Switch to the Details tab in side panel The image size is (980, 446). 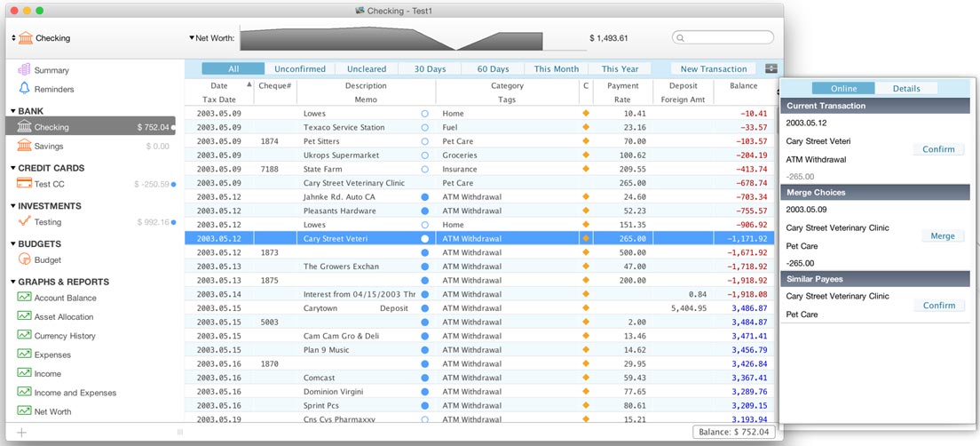click(906, 88)
